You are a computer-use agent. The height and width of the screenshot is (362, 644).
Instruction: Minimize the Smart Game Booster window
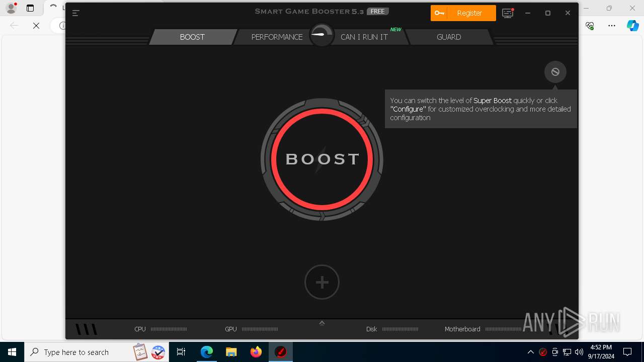tap(528, 13)
